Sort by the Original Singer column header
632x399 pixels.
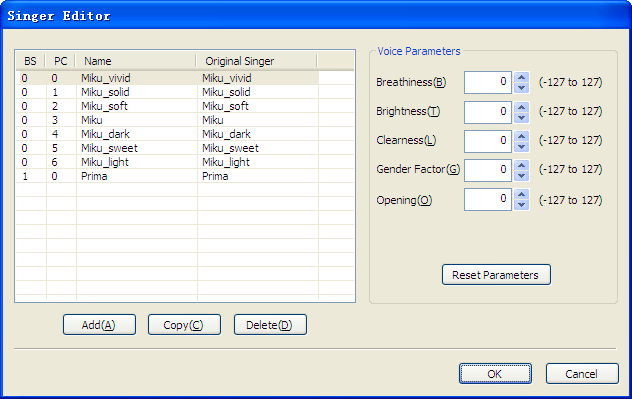tap(256, 61)
